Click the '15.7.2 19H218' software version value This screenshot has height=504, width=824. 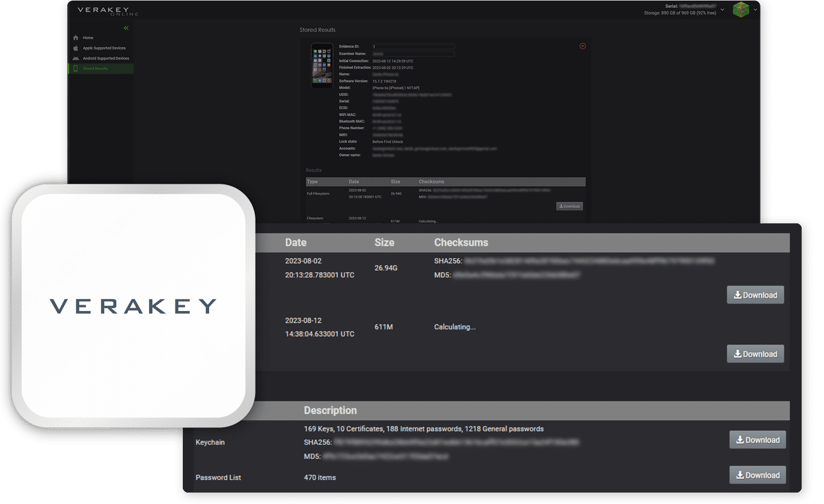384,81
